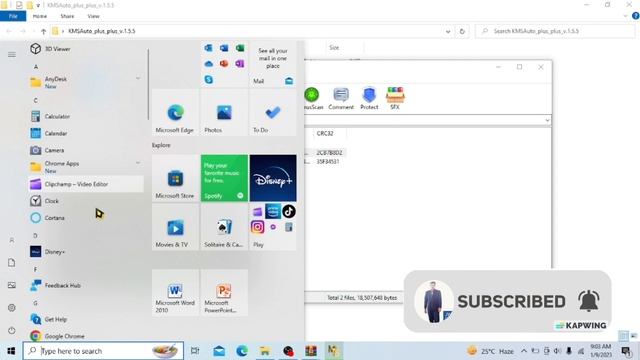Jump to letter A section header
The width and height of the screenshot is (640, 360).
36,67
